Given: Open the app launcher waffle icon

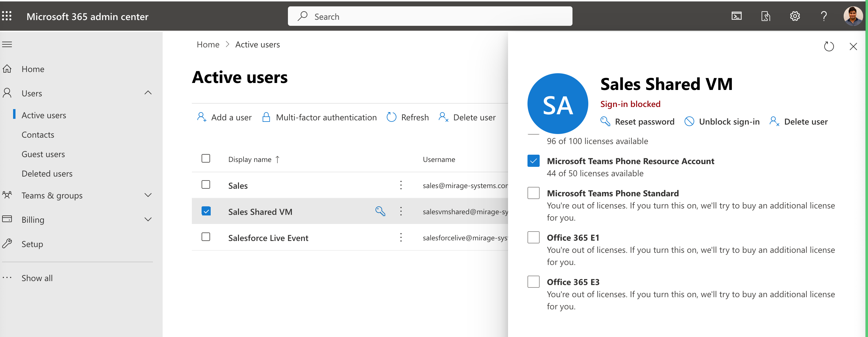Looking at the screenshot, I should [x=7, y=16].
